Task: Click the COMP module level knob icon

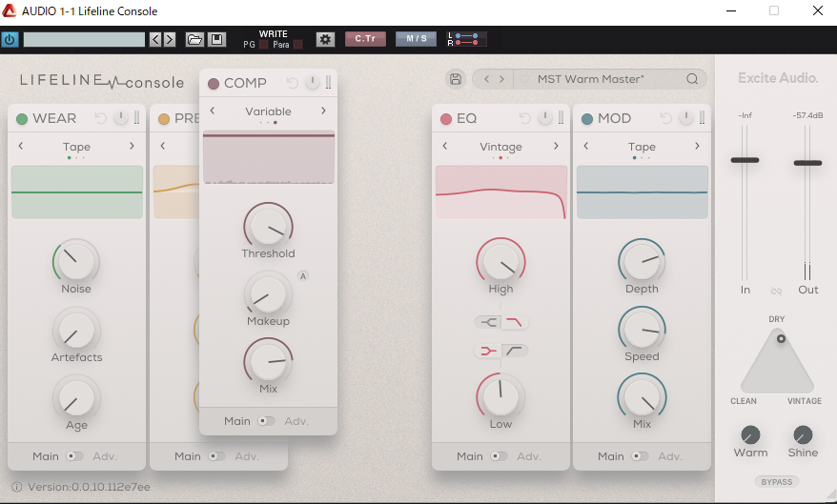Action: (313, 82)
